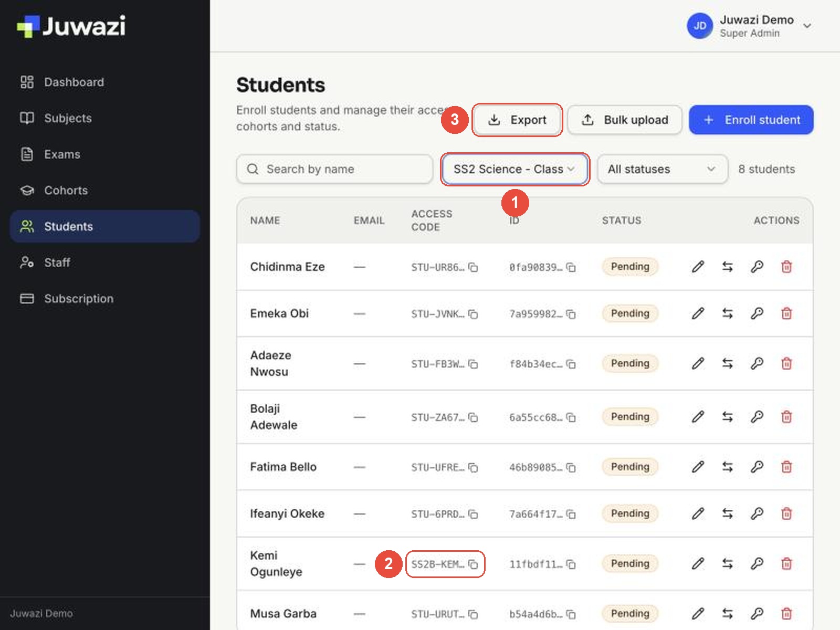The height and width of the screenshot is (630, 840).
Task: Edit Ifeanyi Okeke's student entry
Action: pos(698,513)
